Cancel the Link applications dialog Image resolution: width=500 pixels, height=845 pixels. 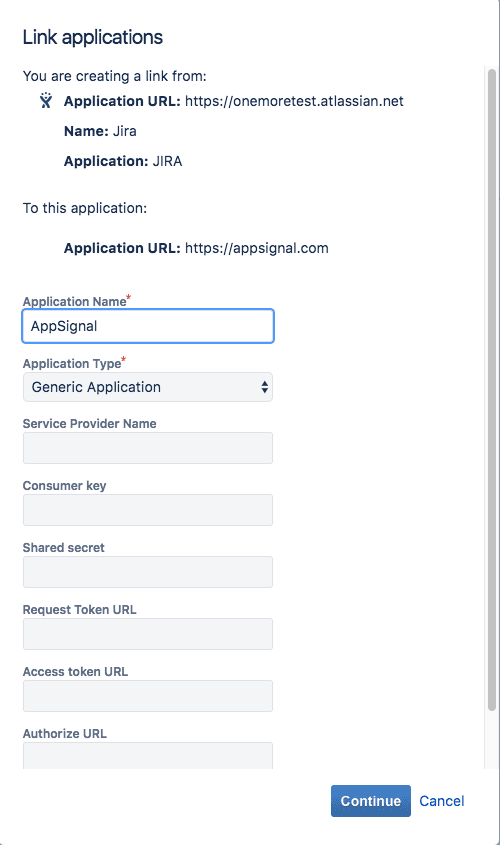pos(441,801)
